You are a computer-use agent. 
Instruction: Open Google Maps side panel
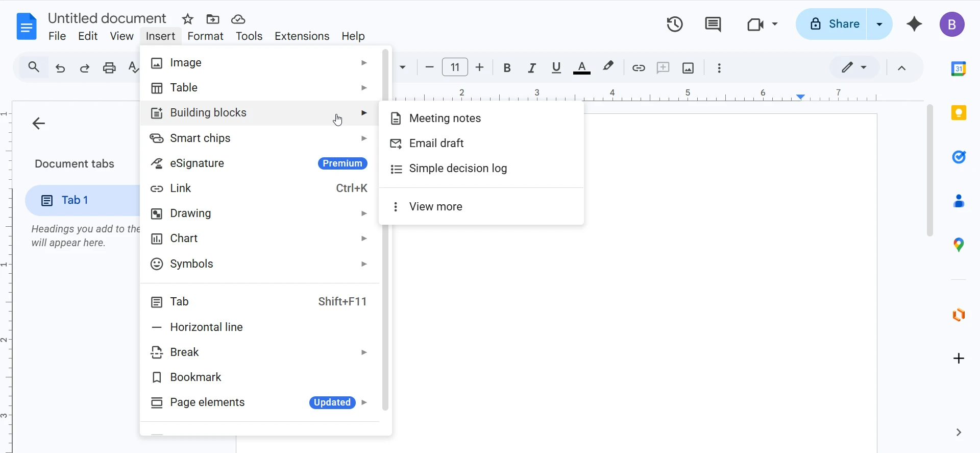pos(959,245)
